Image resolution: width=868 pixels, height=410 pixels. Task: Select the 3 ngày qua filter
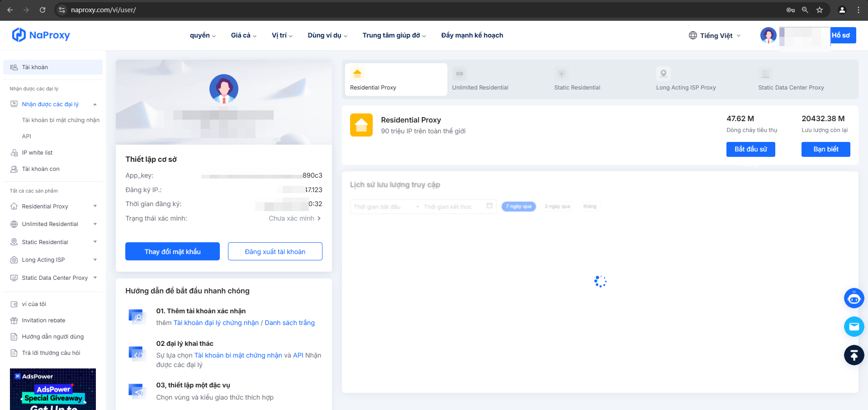(557, 207)
